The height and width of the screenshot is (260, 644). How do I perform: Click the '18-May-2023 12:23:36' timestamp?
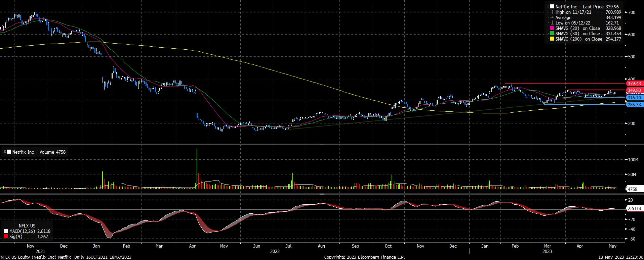pyautogui.click(x=621, y=257)
